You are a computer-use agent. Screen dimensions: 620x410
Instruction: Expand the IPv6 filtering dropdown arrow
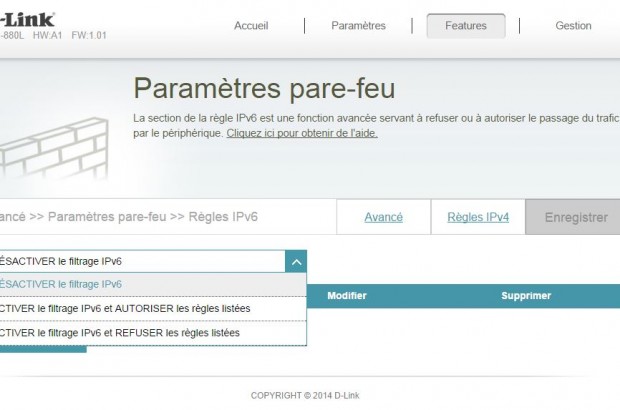click(x=295, y=262)
